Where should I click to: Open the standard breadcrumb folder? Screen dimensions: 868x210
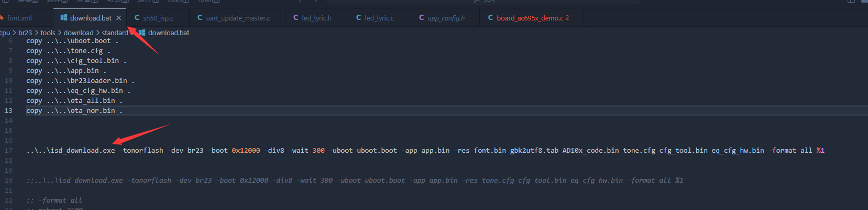pos(115,33)
